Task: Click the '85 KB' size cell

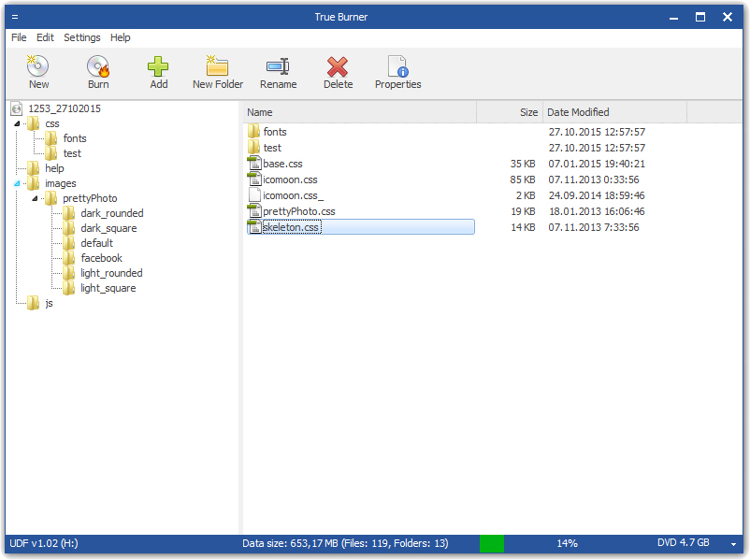Action: (523, 179)
